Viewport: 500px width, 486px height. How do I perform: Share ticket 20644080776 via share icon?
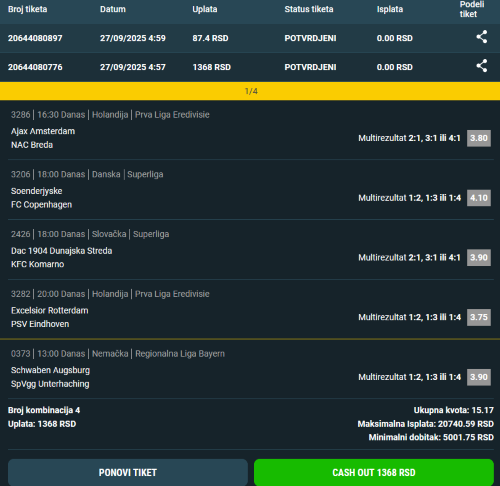coord(482,66)
